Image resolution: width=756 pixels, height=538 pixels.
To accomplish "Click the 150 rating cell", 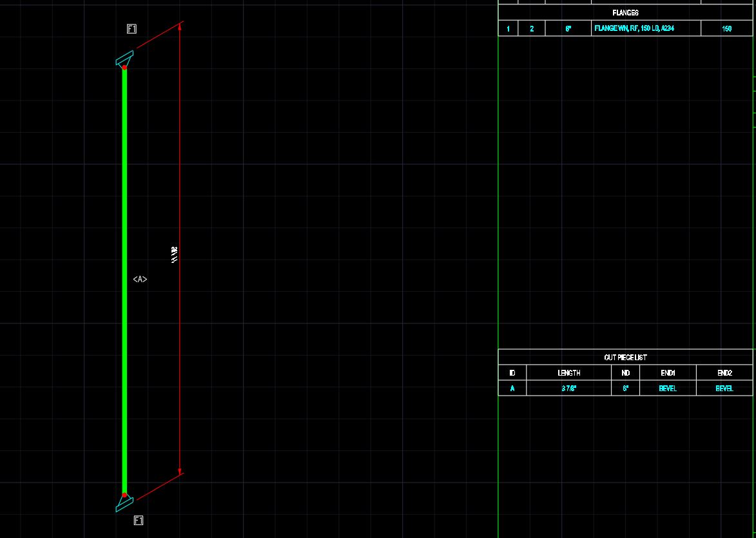I will click(x=726, y=28).
